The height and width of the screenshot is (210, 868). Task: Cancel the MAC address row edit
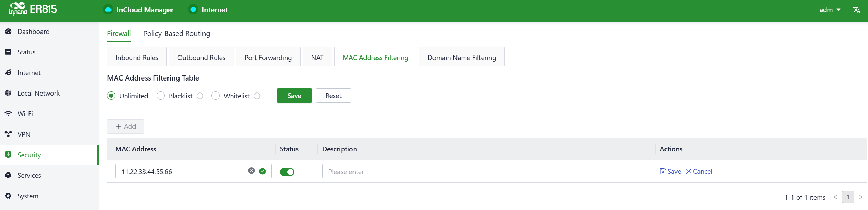click(x=699, y=171)
